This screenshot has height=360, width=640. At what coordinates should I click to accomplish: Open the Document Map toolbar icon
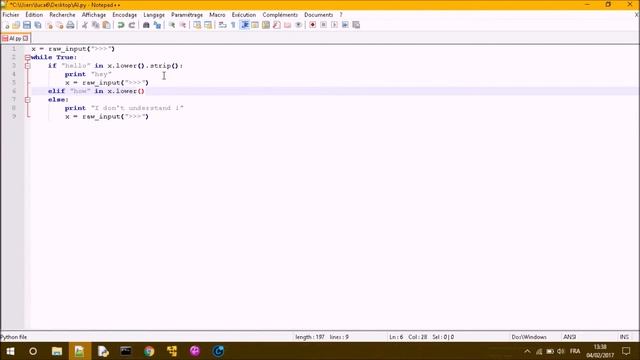coord(266,25)
